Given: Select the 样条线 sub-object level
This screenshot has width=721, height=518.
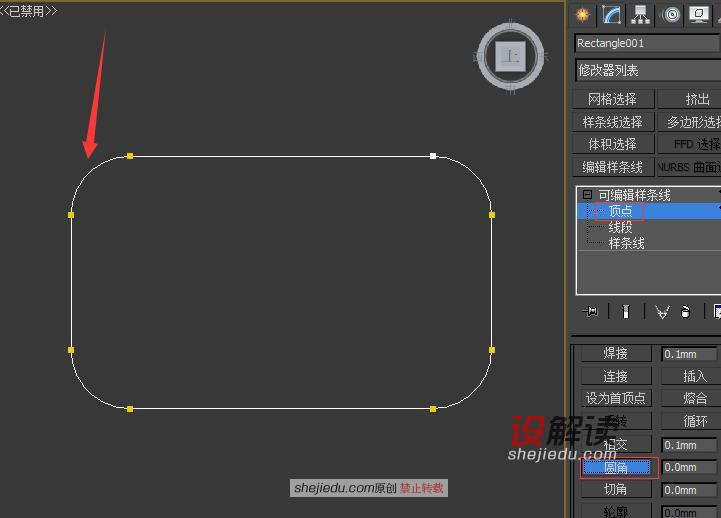Looking at the screenshot, I should 626,243.
